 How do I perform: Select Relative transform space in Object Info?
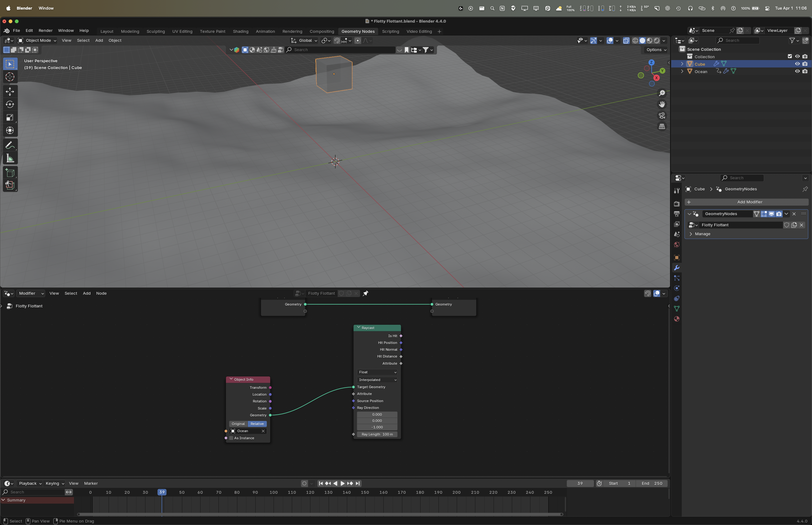pos(257,424)
